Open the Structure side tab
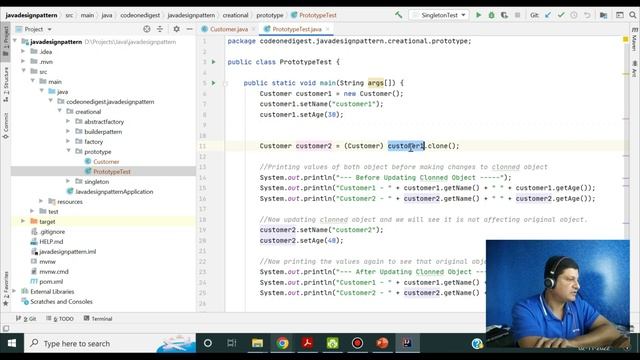640x360 pixels. click(6, 84)
